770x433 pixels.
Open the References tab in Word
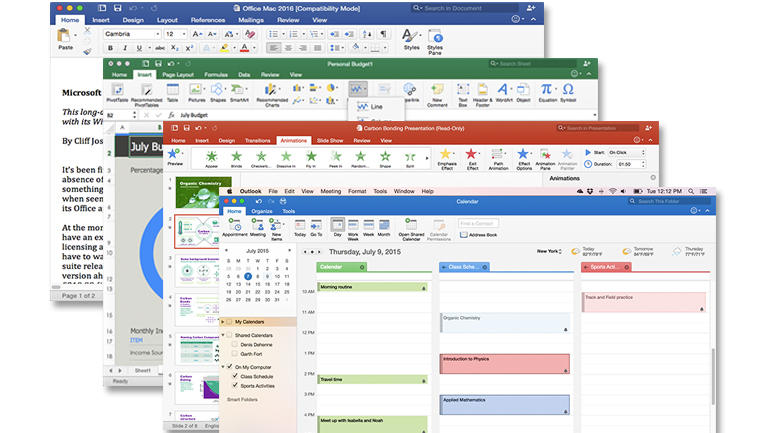click(x=208, y=20)
